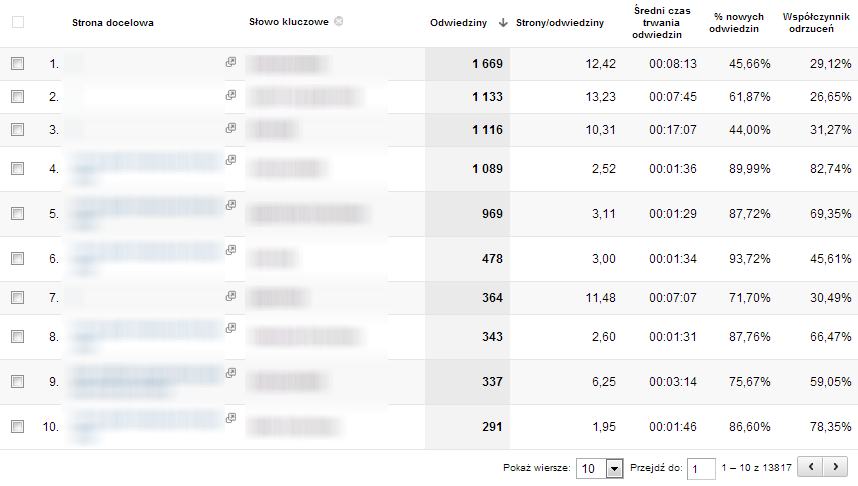This screenshot has height=486, width=858.
Task: Open row 7 landing page popup icon
Action: tap(231, 296)
